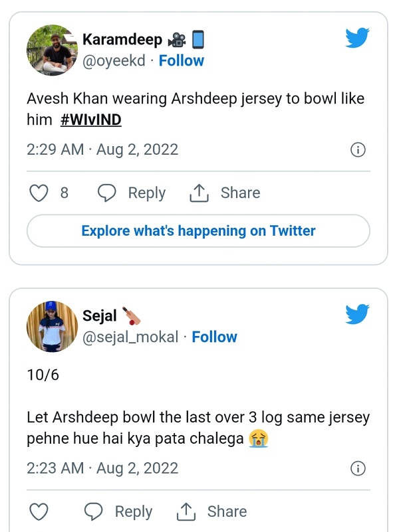Click the @sejal_mokal handle
399x532 pixels.
tap(130, 337)
